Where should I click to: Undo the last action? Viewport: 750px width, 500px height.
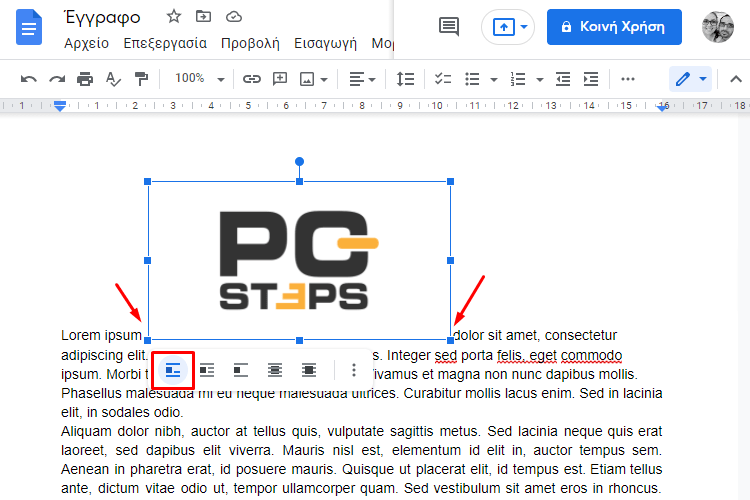[x=29, y=79]
